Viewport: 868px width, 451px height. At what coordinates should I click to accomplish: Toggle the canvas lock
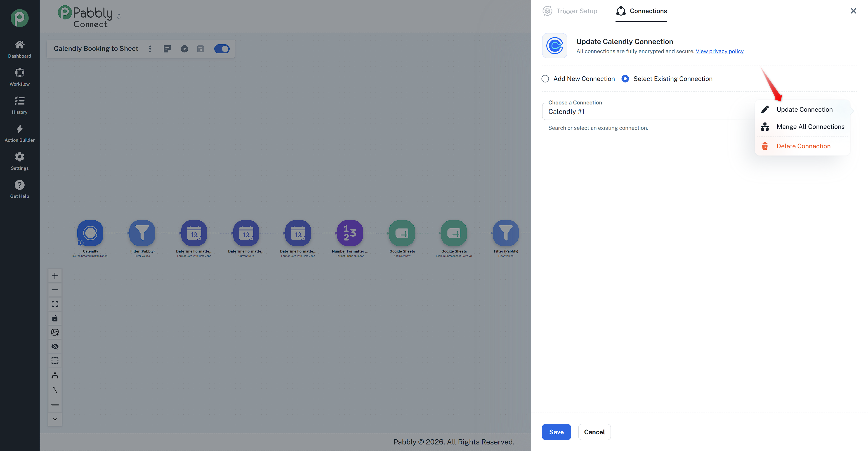click(55, 318)
